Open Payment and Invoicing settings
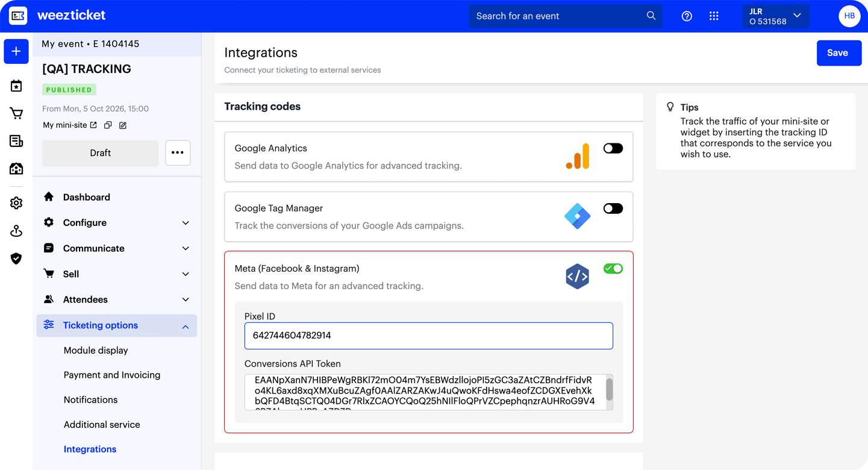 [x=111, y=375]
